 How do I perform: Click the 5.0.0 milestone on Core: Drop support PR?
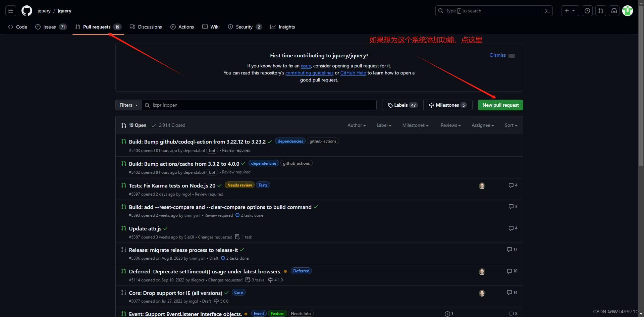tap(221, 301)
